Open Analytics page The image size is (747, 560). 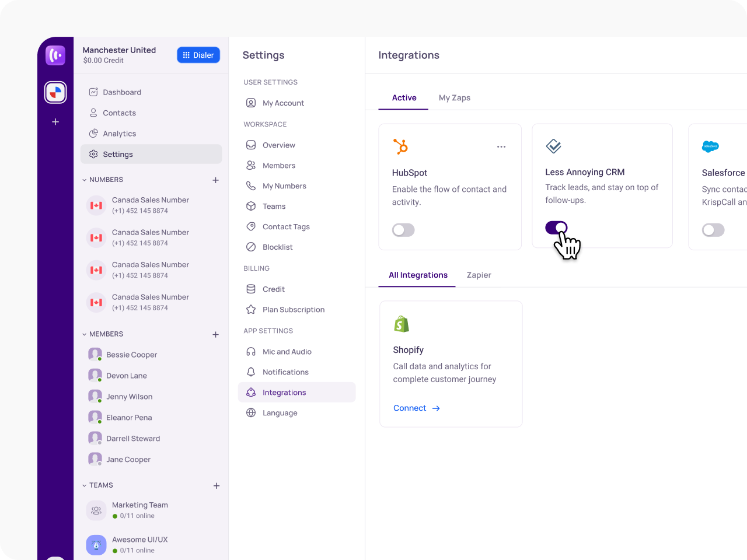tap(151, 134)
